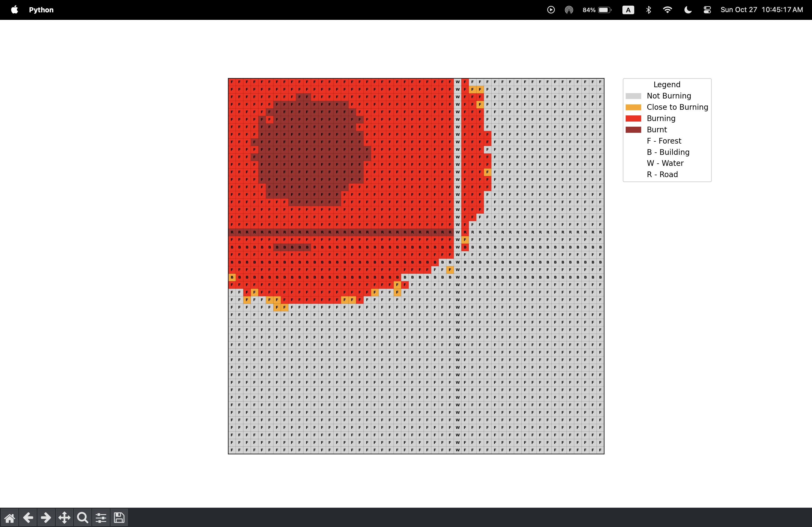Select the Pan move tool

click(x=64, y=518)
